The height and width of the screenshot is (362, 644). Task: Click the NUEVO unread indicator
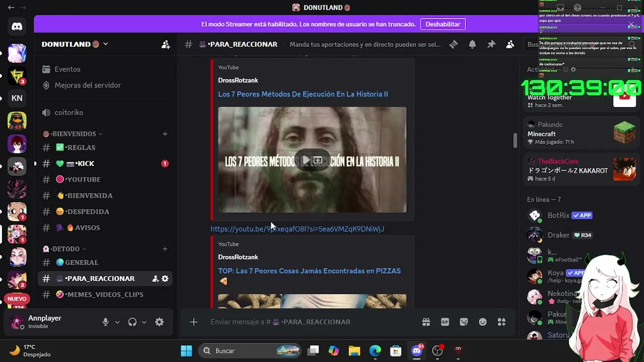17,299
